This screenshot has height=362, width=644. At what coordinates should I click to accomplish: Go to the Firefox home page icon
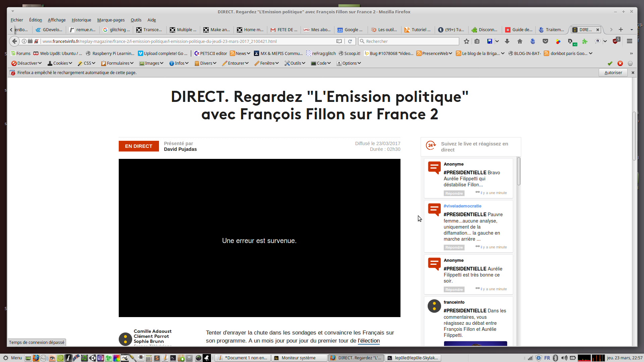coord(520,41)
